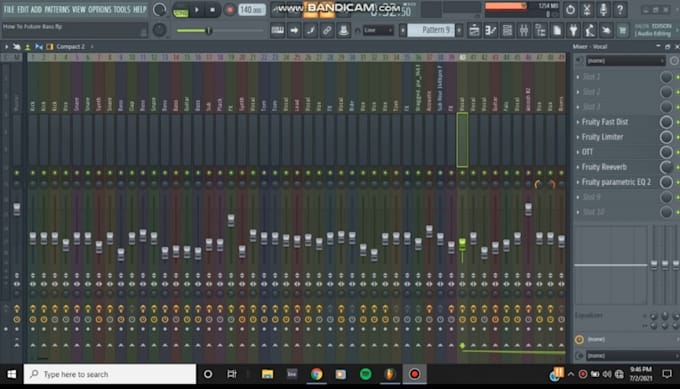
Task: Toggle the Mixer window toolbar icon
Action: pyautogui.click(x=524, y=30)
